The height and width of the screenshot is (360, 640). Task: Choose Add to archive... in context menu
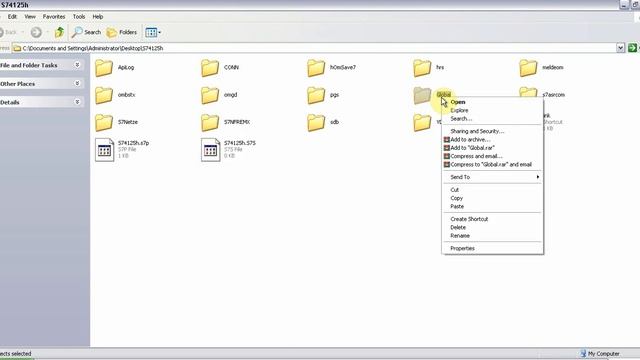492,140
